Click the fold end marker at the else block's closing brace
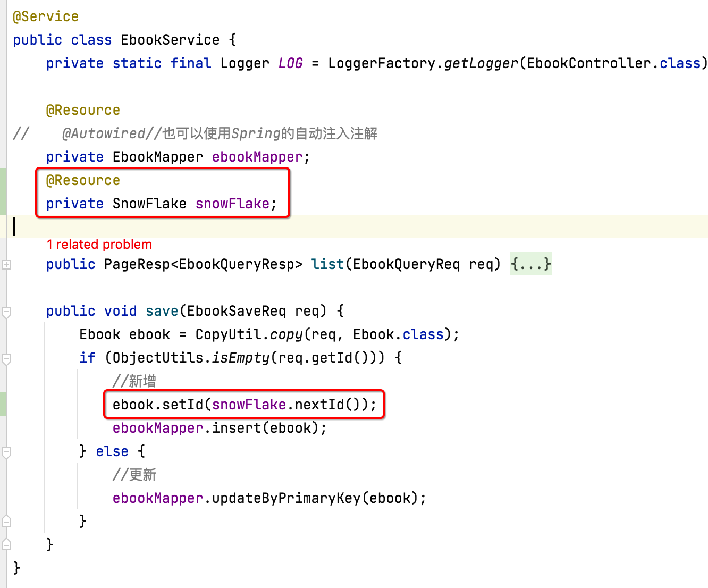The height and width of the screenshot is (588, 708). coord(6,521)
